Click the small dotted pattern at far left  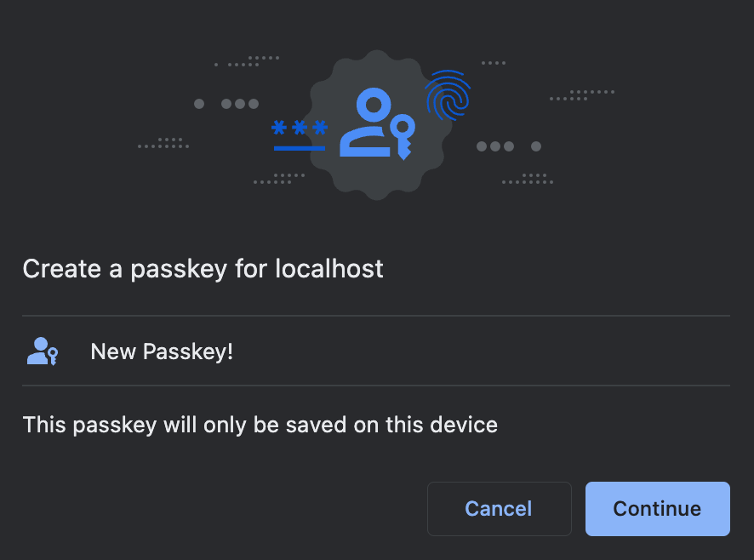click(163, 143)
